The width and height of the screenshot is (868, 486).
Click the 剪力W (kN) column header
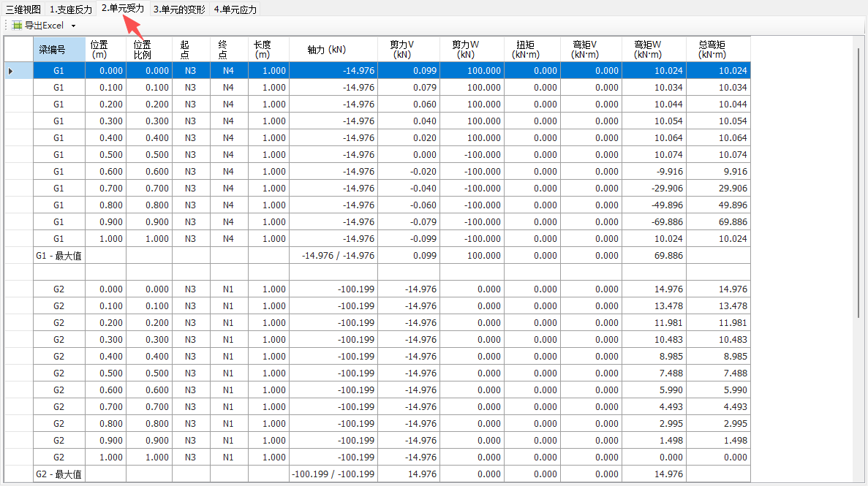tap(472, 49)
